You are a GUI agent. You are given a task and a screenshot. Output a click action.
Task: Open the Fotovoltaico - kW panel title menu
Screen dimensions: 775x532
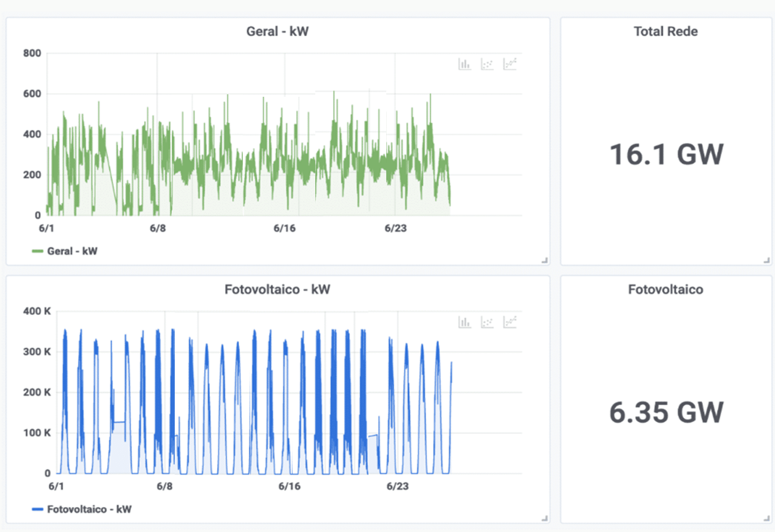coord(277,289)
